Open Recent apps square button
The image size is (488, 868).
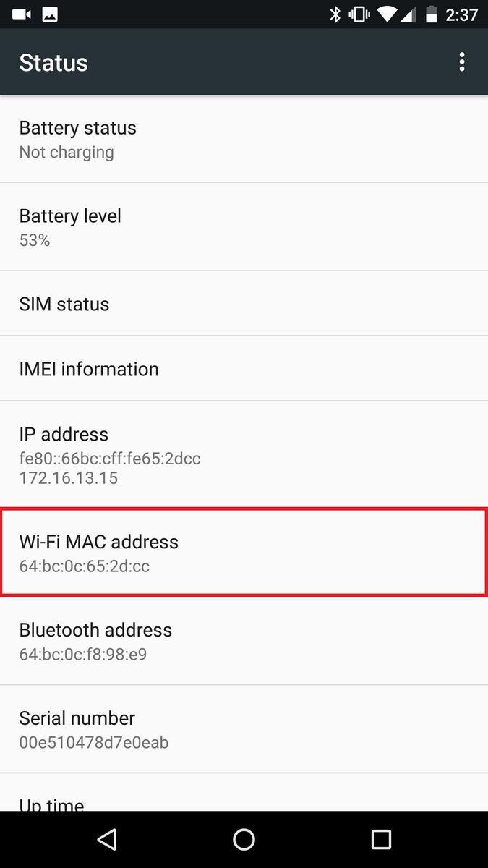point(380,839)
